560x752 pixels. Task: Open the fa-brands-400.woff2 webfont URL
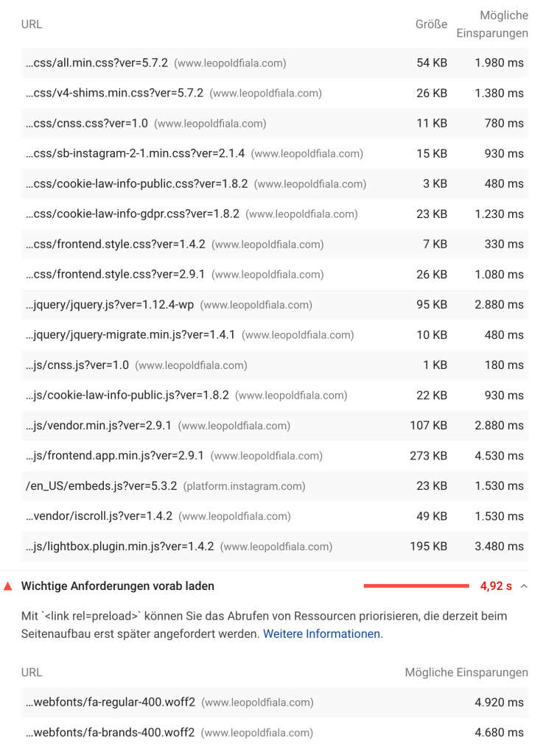111,733
